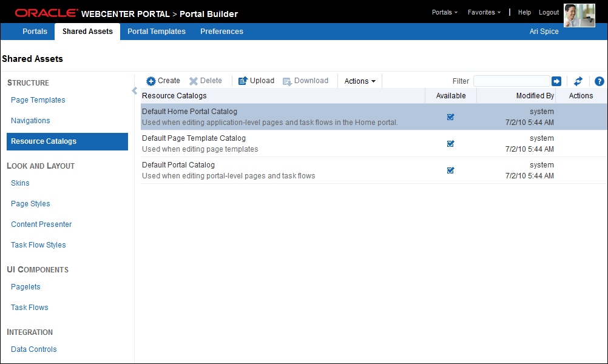Screen dimensions: 608x364
Task: Collapse the left navigation pane arrow
Action: click(134, 91)
